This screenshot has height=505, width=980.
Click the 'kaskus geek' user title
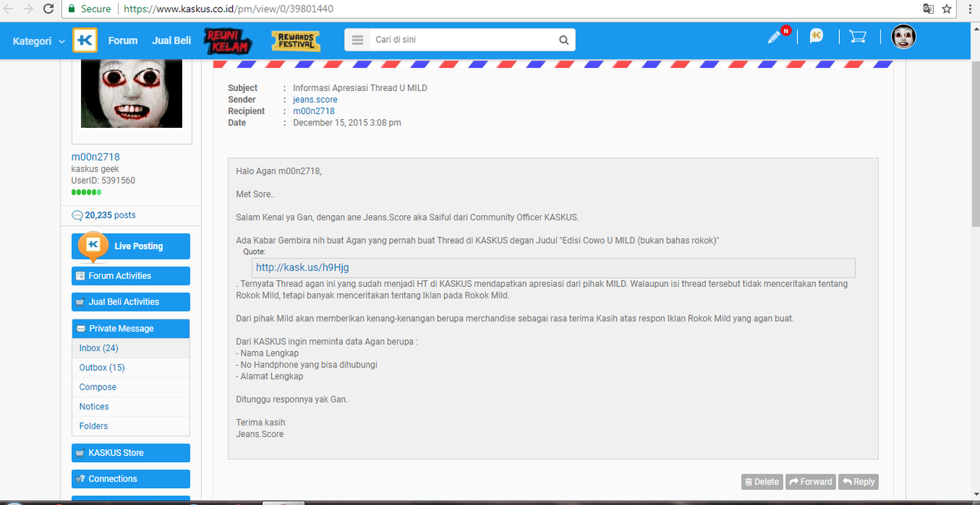pyautogui.click(x=95, y=169)
